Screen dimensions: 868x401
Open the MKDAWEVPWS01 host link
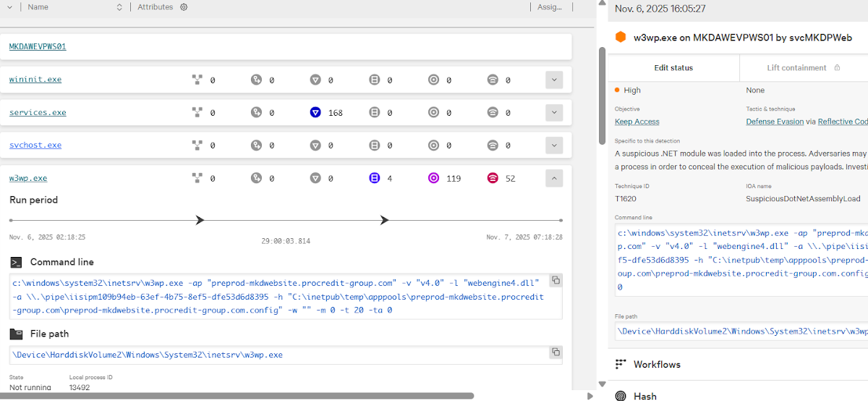point(38,46)
